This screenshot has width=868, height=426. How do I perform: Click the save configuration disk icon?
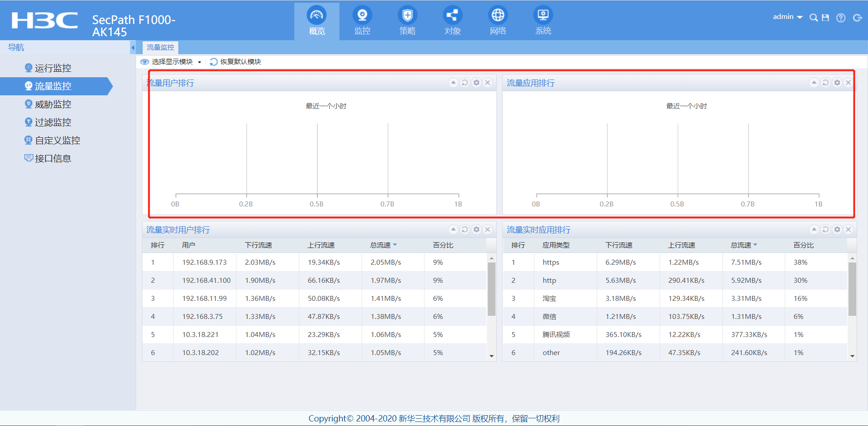click(x=826, y=18)
